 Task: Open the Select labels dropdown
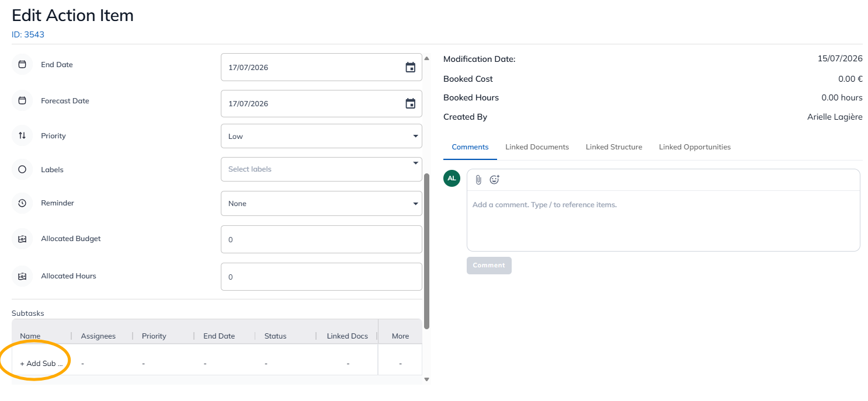(321, 169)
